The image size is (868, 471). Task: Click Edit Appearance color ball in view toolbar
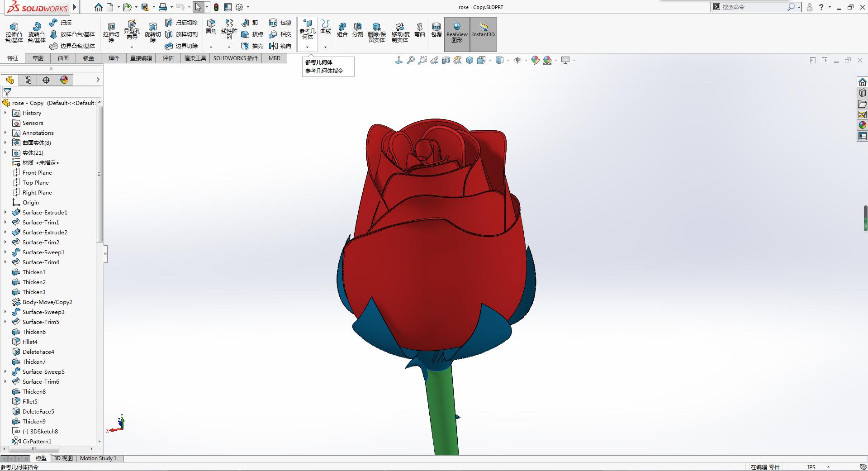[x=536, y=60]
